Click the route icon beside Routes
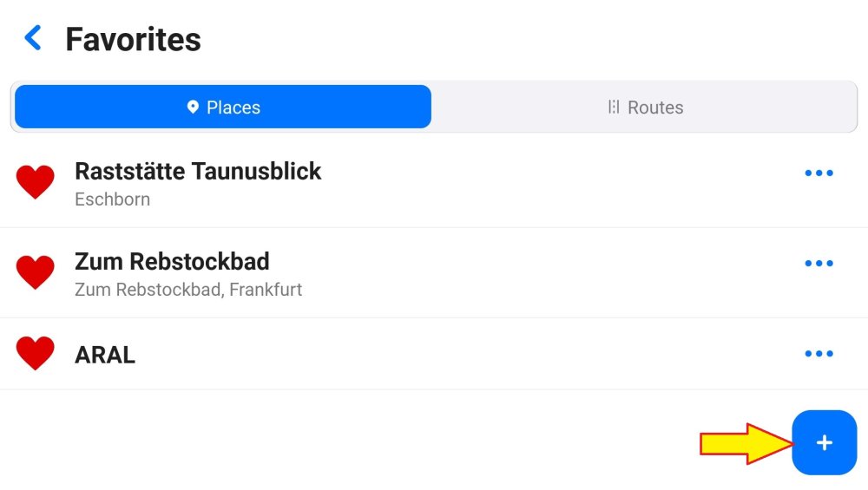This screenshot has width=868, height=490. (x=614, y=108)
